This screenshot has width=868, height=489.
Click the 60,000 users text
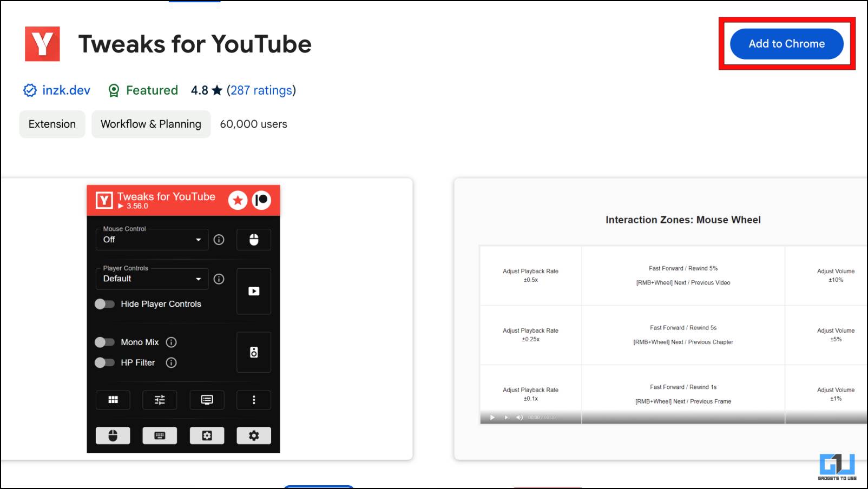tap(253, 124)
